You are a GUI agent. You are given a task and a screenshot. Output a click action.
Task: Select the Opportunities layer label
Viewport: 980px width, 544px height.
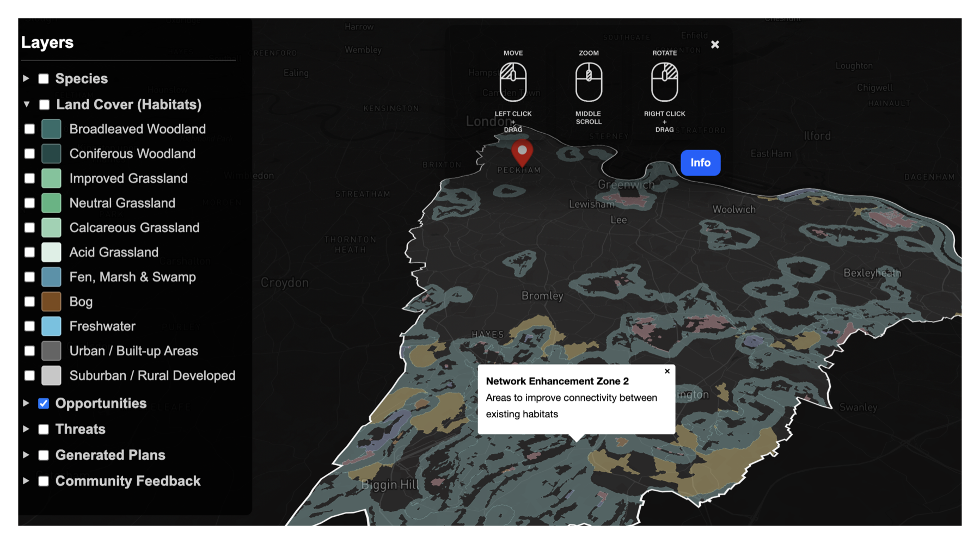coord(101,404)
